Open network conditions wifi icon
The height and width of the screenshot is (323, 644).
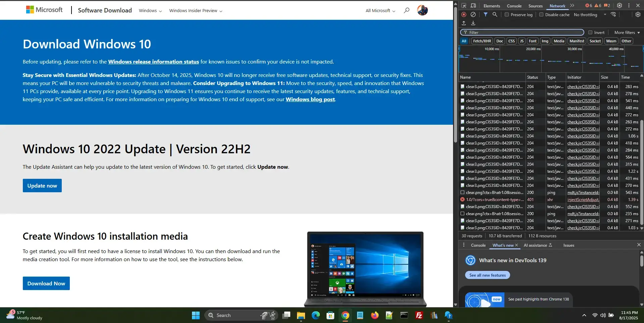pyautogui.click(x=613, y=14)
